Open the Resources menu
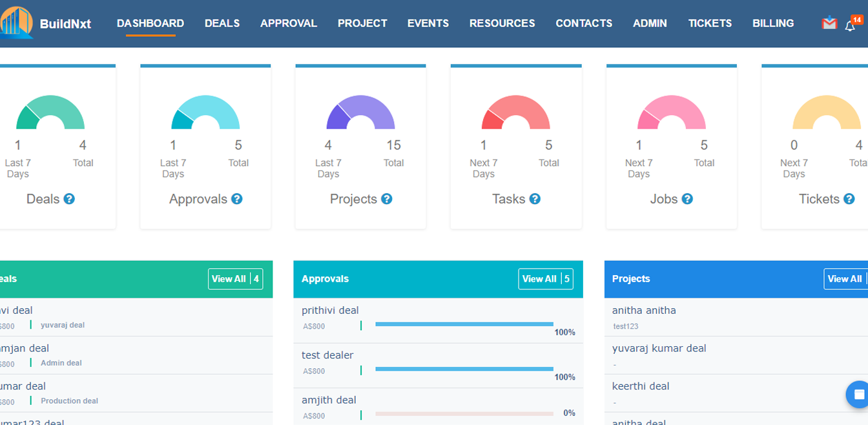The height and width of the screenshot is (425, 868). 502,23
